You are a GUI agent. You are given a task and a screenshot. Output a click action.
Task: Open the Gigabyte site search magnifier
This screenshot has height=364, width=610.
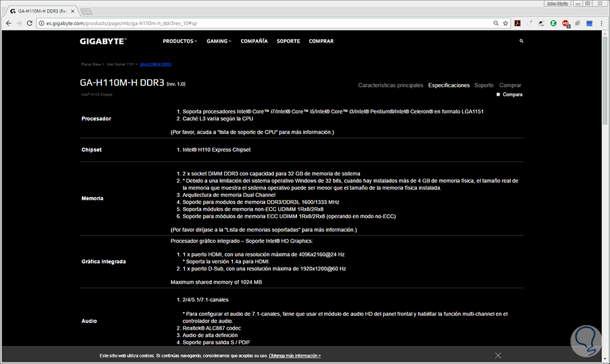tap(522, 41)
